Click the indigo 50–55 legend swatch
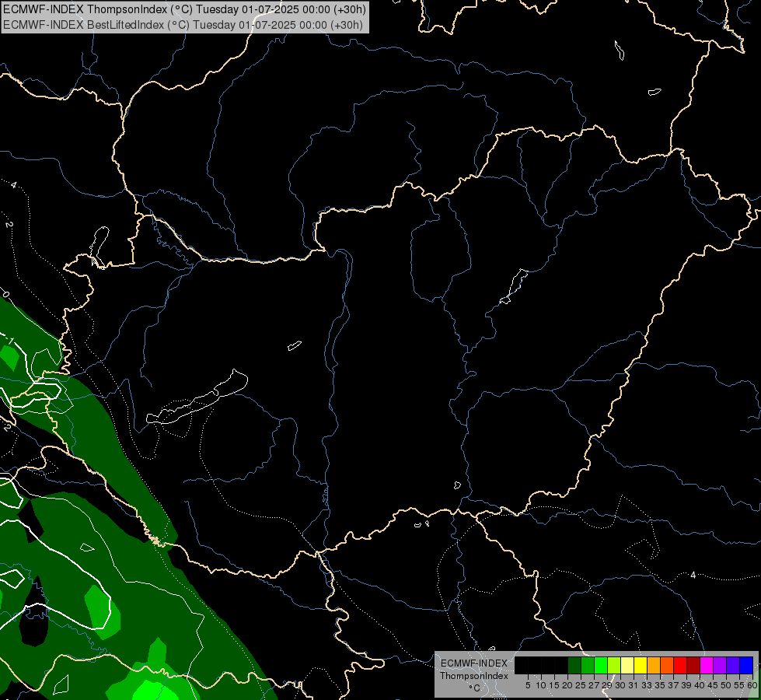The width and height of the screenshot is (761, 700). click(733, 665)
